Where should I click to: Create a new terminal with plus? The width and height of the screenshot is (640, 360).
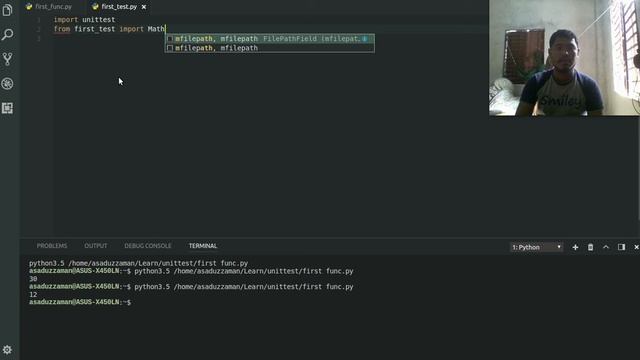(x=575, y=247)
